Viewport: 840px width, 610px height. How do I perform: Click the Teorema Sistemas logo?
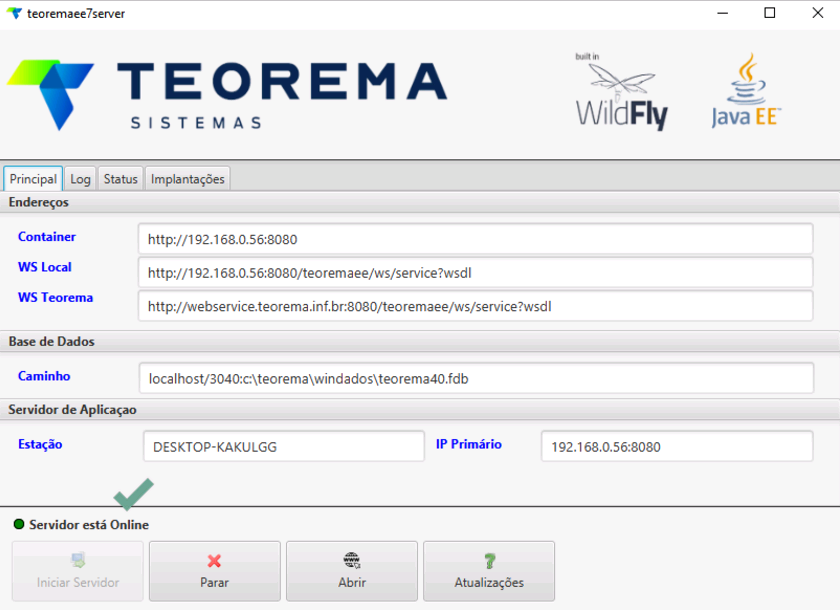[x=227, y=95]
